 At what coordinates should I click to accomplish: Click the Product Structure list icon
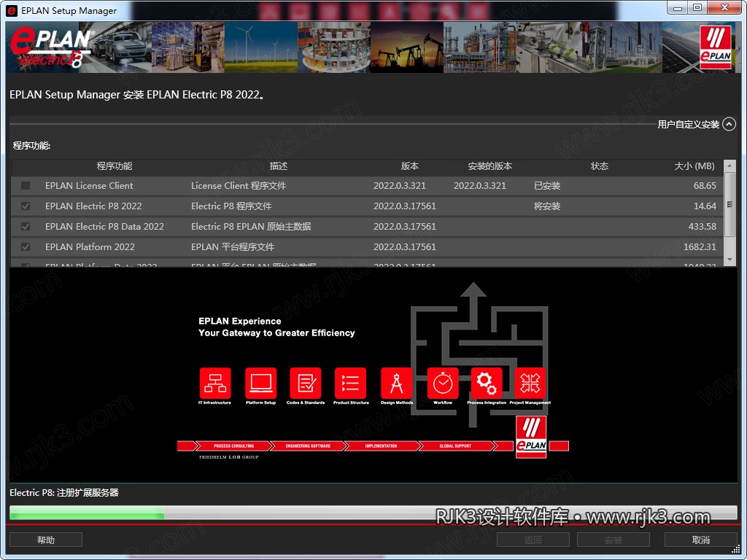tap(350, 383)
